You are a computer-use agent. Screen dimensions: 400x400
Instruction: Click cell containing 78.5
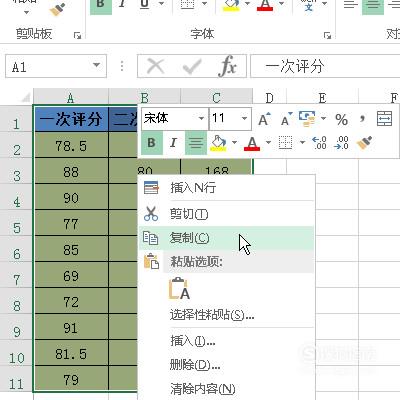71,146
